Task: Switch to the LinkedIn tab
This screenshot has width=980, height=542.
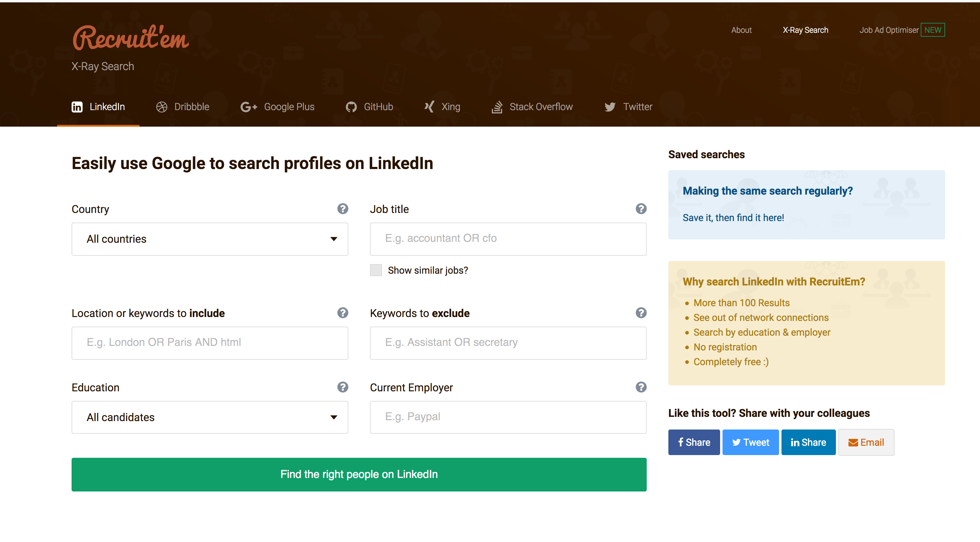Action: [x=98, y=107]
